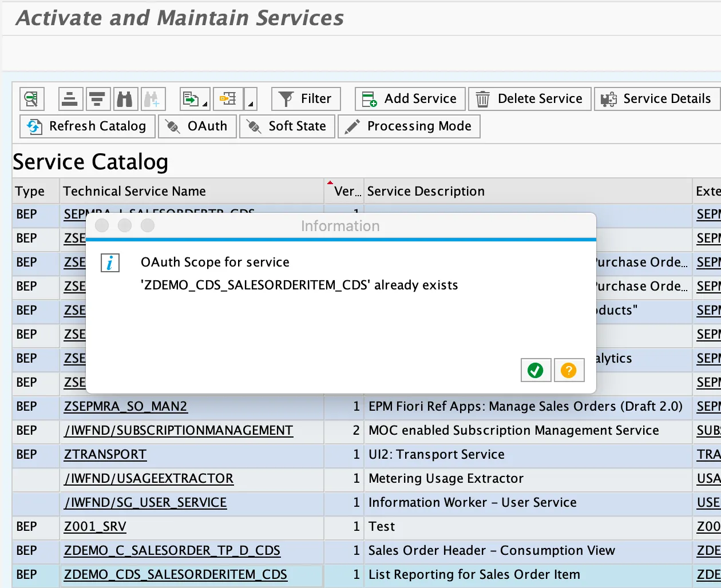Click the Details magnifier icon in toolbar
Viewport: 721px width, 588px height.
pyautogui.click(x=32, y=99)
